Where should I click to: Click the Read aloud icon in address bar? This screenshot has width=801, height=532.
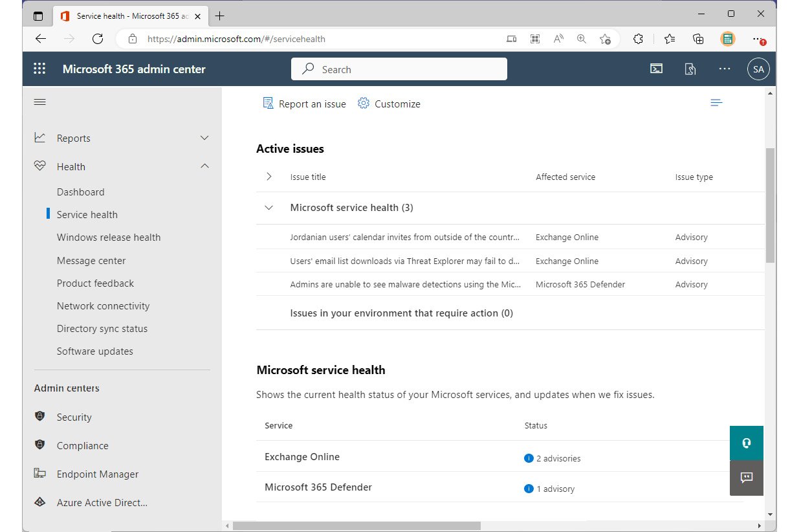pyautogui.click(x=558, y=39)
